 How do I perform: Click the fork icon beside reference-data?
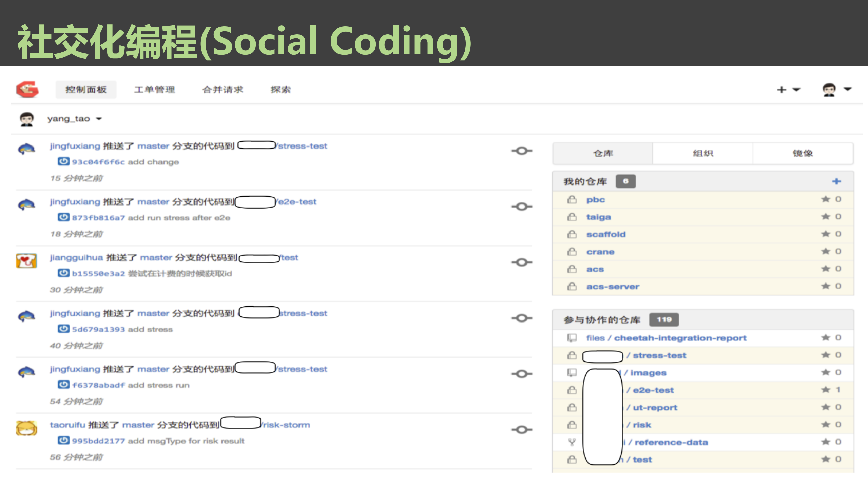coord(572,442)
